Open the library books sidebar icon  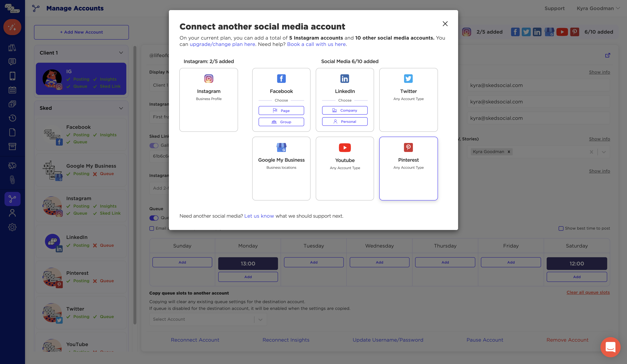pos(12,47)
